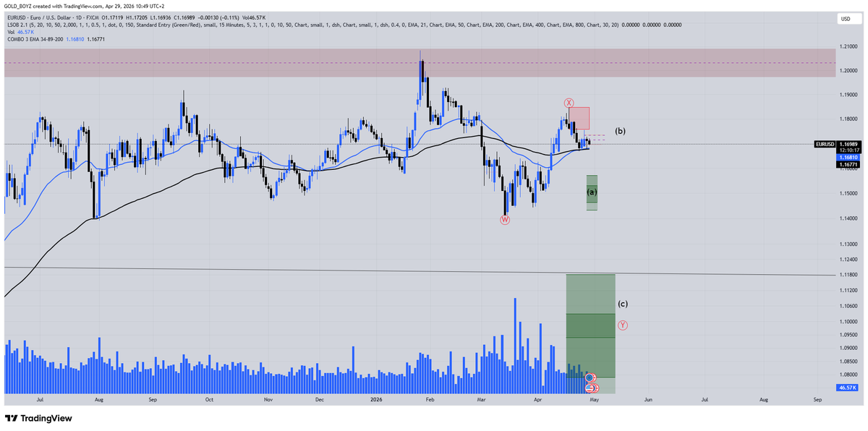
Task: Click the 1.15000 price axis label
Action: coord(849,192)
